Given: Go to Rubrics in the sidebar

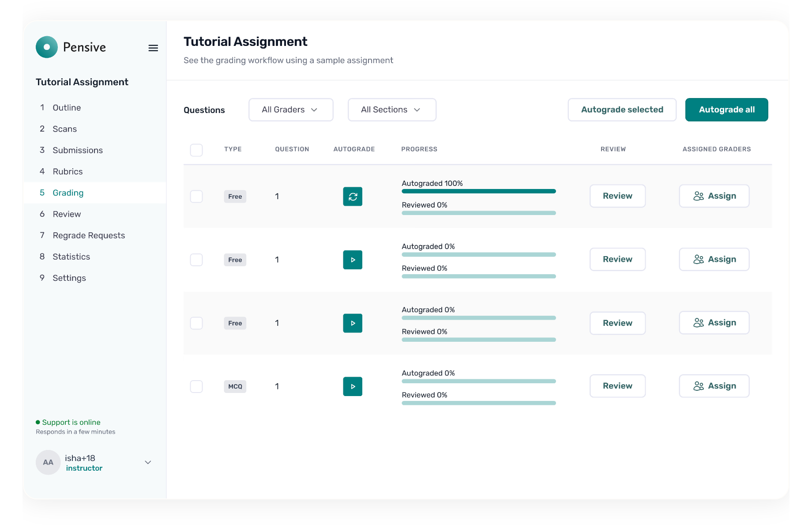Looking at the screenshot, I should pos(68,171).
